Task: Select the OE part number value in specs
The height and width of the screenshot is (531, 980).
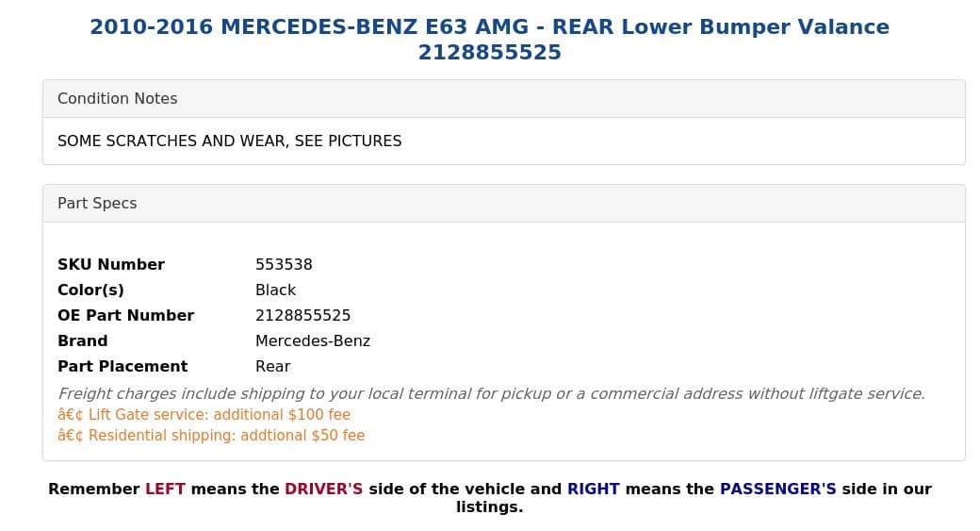Action: (302, 315)
